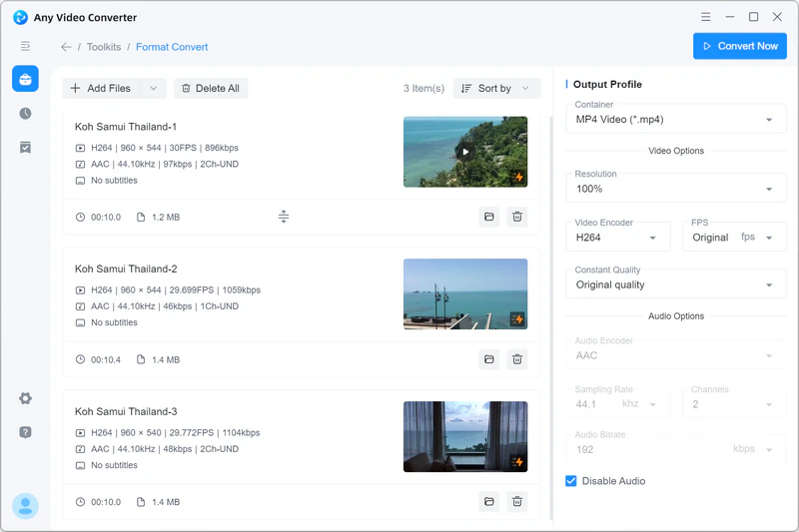Open settings gear in the sidebar
The height and width of the screenshot is (532, 799).
[x=25, y=398]
